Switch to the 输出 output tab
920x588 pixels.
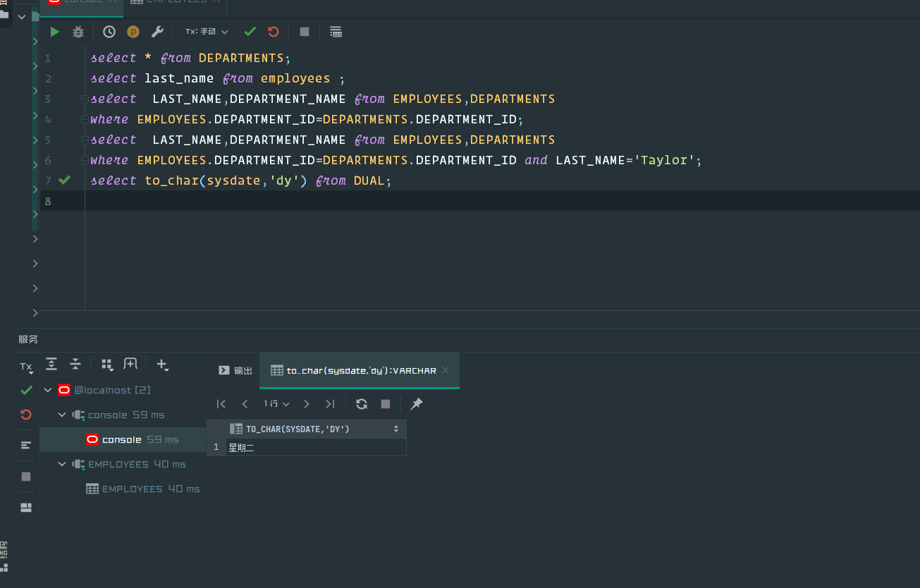click(235, 370)
